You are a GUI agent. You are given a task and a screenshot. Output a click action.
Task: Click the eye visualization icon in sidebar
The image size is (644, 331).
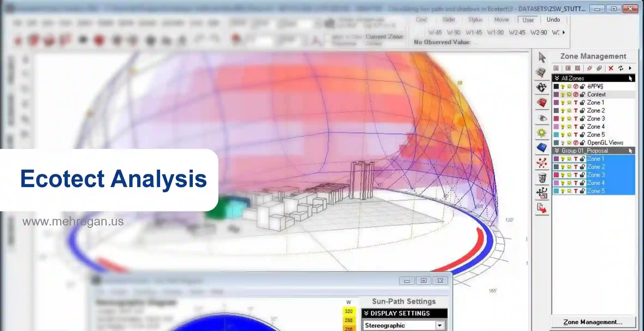(542, 118)
